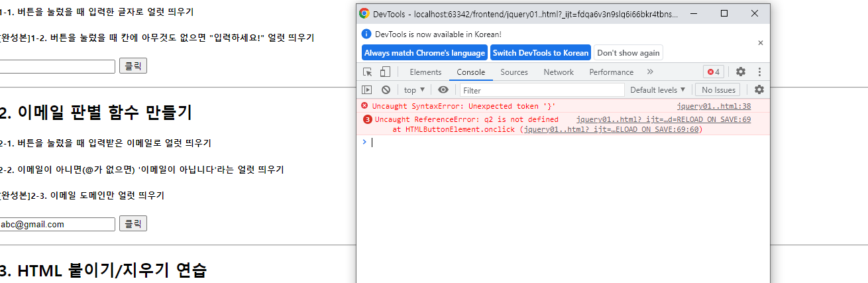
Task: Open DevTools settings gear in tab bar
Action: pos(741,72)
